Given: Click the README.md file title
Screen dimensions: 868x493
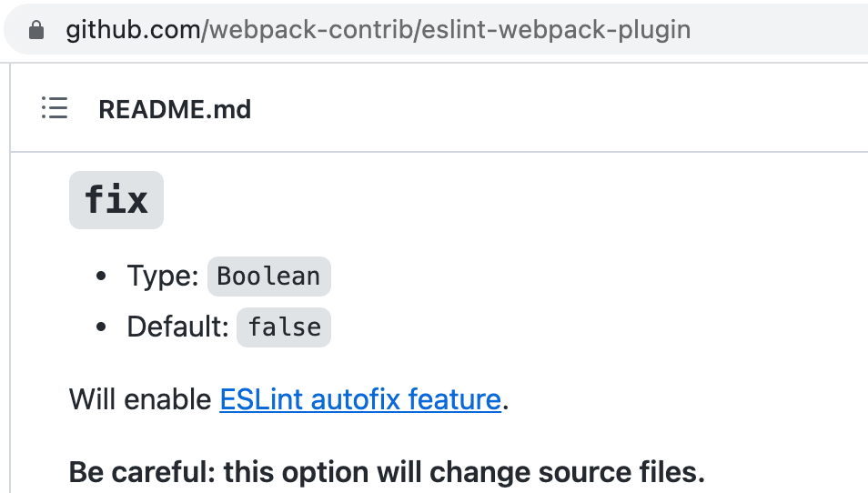Looking at the screenshot, I should (x=175, y=109).
